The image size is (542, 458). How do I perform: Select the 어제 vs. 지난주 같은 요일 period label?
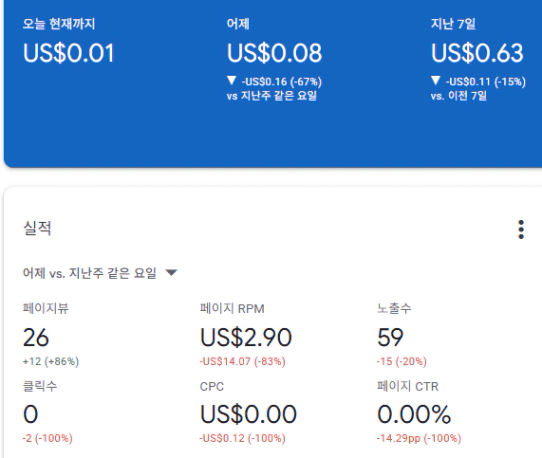90,273
